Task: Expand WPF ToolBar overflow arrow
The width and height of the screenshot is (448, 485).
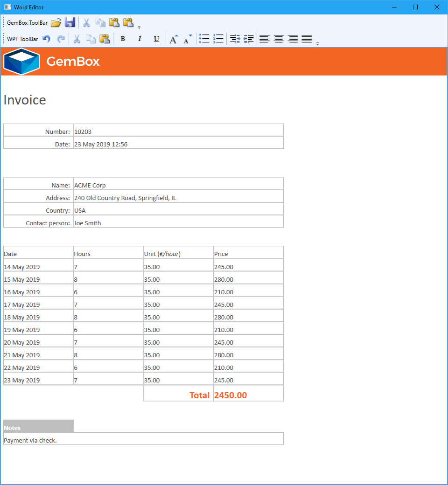Action: pyautogui.click(x=317, y=43)
